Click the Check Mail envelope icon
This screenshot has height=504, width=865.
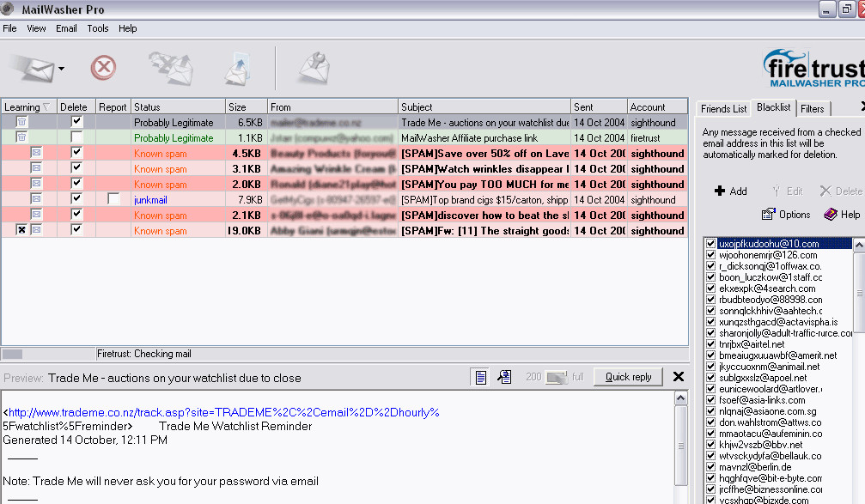(x=34, y=69)
